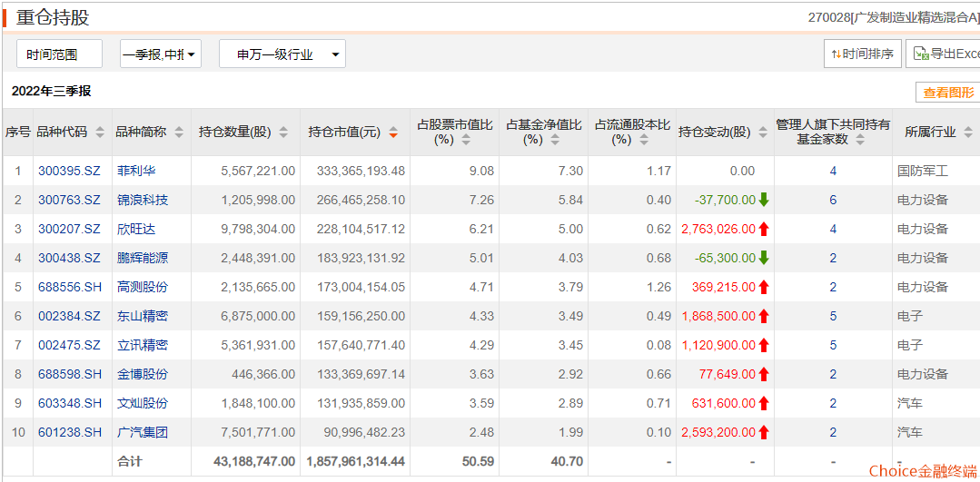Open 广汽集团 stock name link

(143, 432)
